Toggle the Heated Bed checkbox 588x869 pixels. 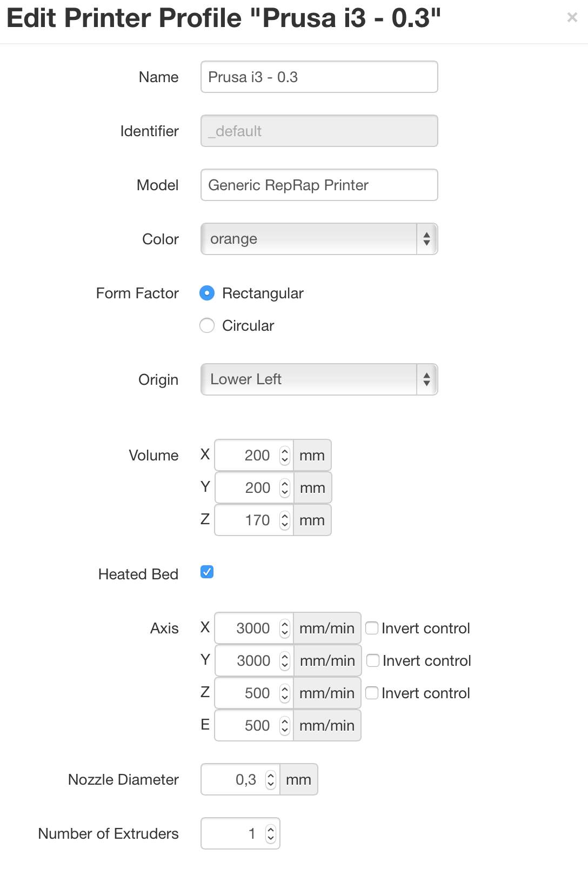tap(207, 572)
